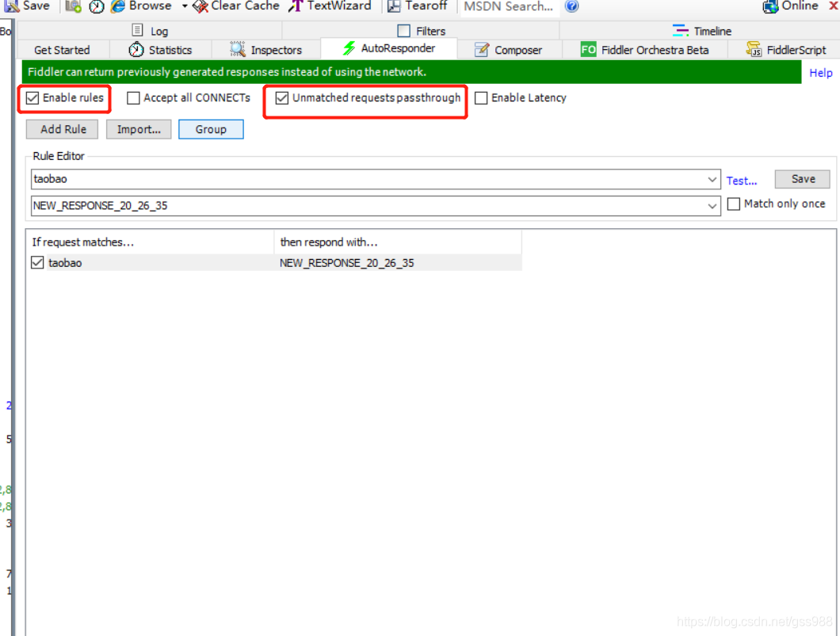Click the Group button
The width and height of the screenshot is (840, 636).
coord(211,129)
